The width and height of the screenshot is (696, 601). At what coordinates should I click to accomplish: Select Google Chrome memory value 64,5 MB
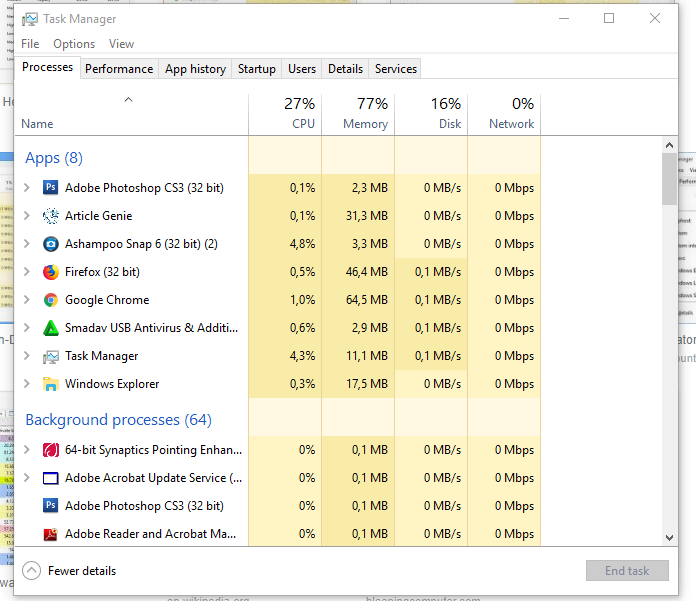click(367, 300)
